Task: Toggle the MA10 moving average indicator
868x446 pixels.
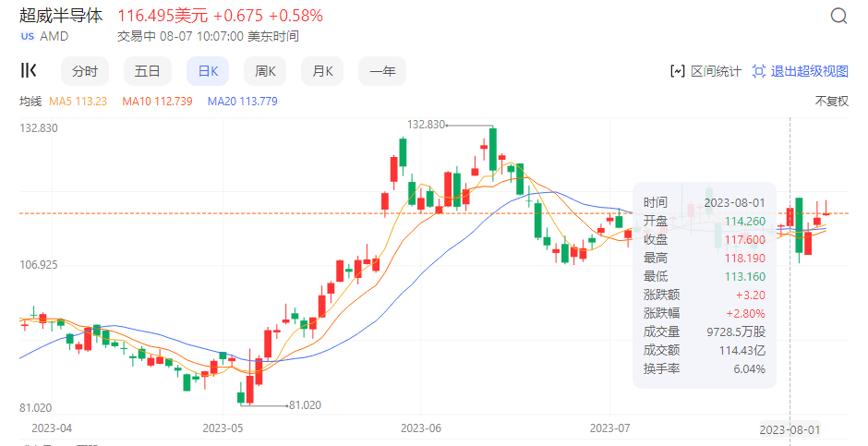Action: pyautogui.click(x=157, y=102)
